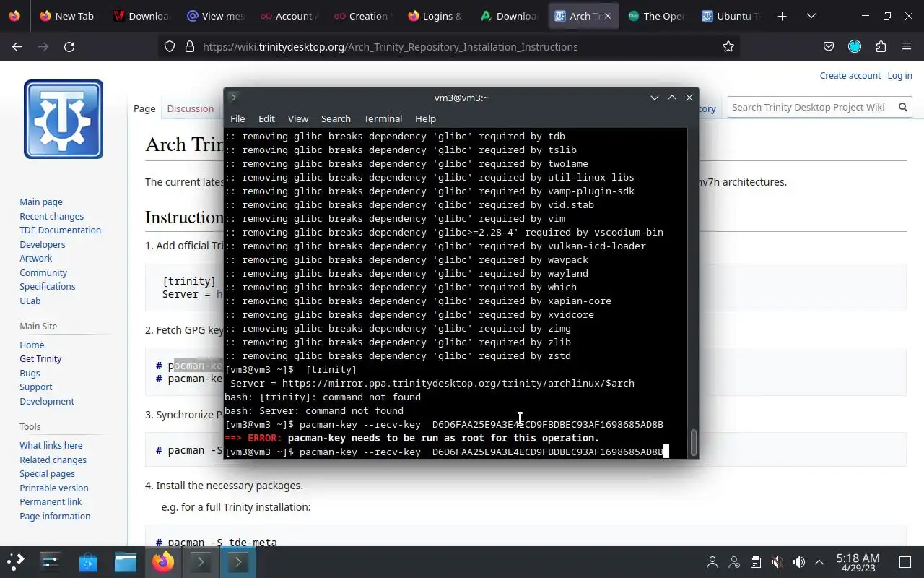Click the terminal error line about root
This screenshot has width=924, height=578.
[x=412, y=438]
